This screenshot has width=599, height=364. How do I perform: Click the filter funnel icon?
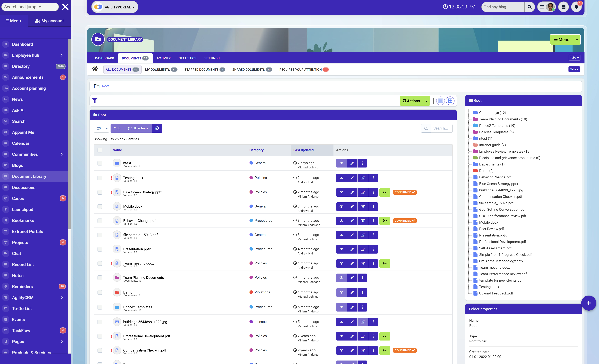tap(95, 101)
